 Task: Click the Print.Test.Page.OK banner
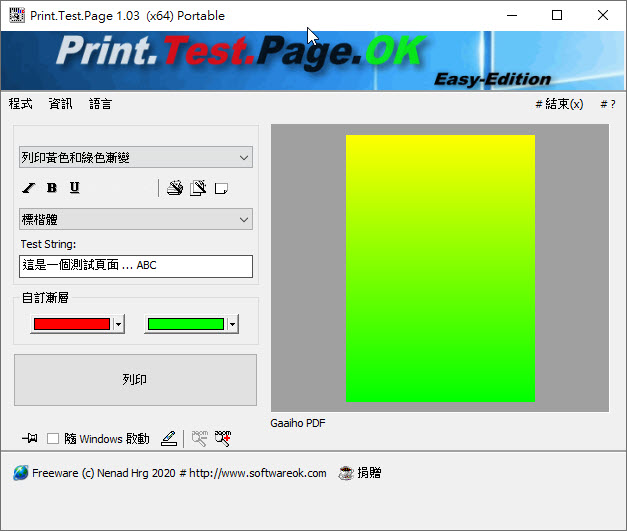(313, 61)
